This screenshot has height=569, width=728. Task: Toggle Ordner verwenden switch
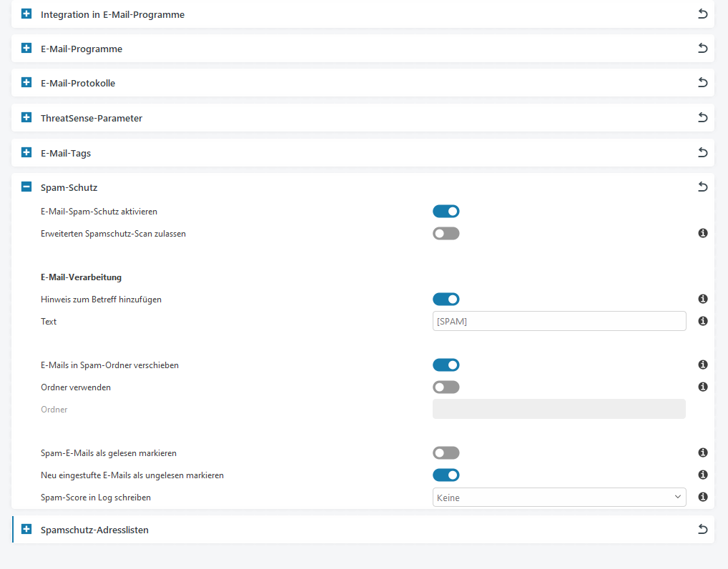pos(446,387)
